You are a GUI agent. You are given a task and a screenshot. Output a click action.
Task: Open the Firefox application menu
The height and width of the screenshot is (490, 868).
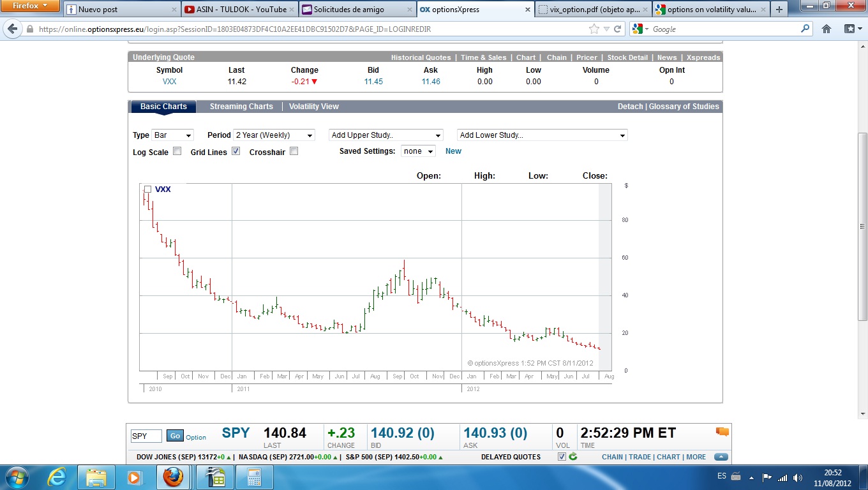click(x=30, y=6)
